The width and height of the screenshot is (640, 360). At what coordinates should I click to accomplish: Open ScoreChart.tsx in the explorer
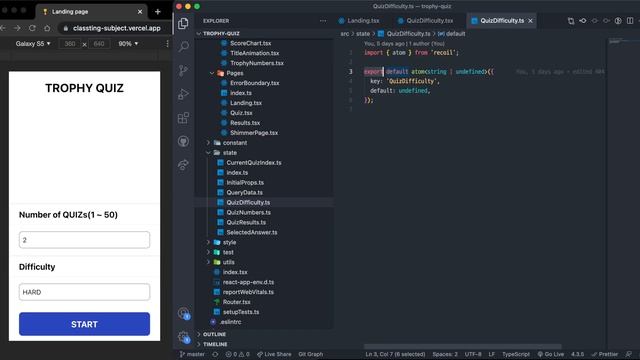[250, 43]
